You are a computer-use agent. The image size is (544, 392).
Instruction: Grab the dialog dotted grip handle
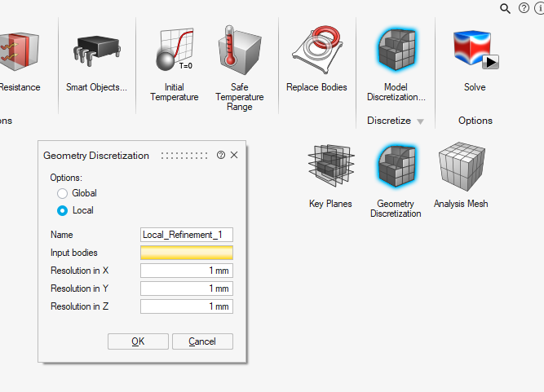pyautogui.click(x=184, y=156)
